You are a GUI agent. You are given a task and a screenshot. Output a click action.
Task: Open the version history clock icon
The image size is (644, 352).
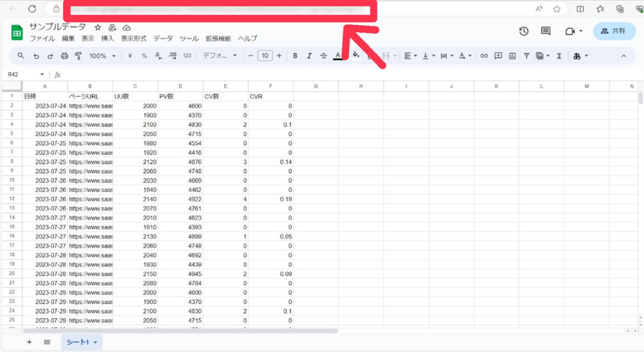pos(523,31)
